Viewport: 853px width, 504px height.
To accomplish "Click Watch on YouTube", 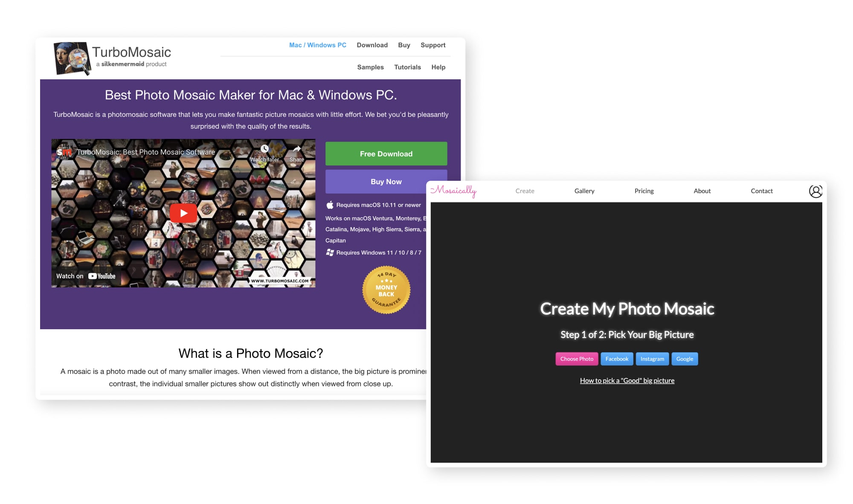I will (85, 275).
